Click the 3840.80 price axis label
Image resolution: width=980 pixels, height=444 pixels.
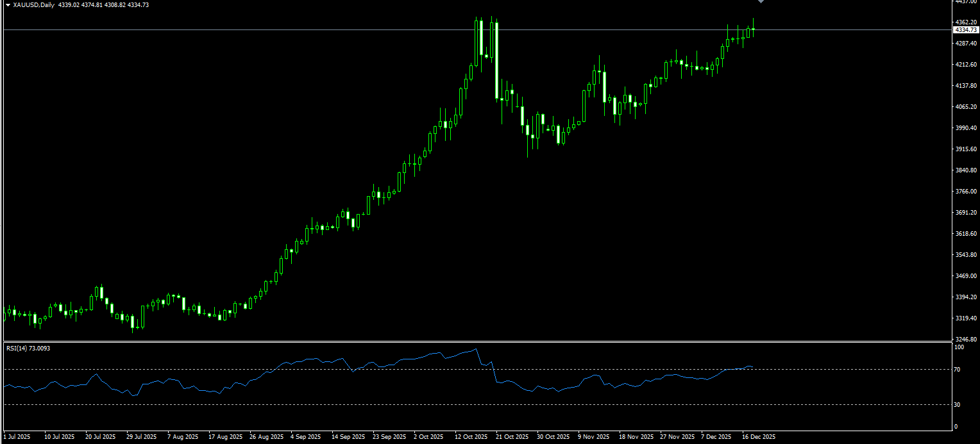[965, 170]
